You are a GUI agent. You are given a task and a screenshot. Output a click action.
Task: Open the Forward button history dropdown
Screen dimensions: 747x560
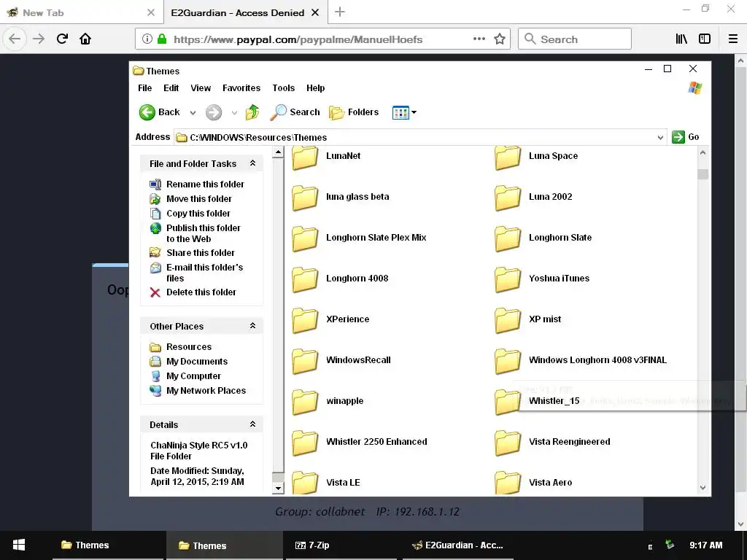234,113
